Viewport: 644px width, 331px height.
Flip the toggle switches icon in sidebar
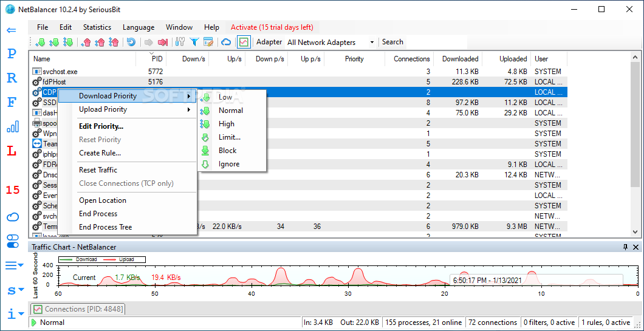click(13, 241)
